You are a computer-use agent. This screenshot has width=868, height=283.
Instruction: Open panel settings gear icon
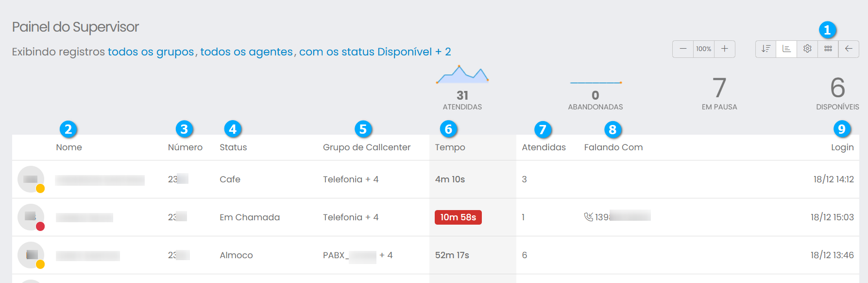click(807, 49)
